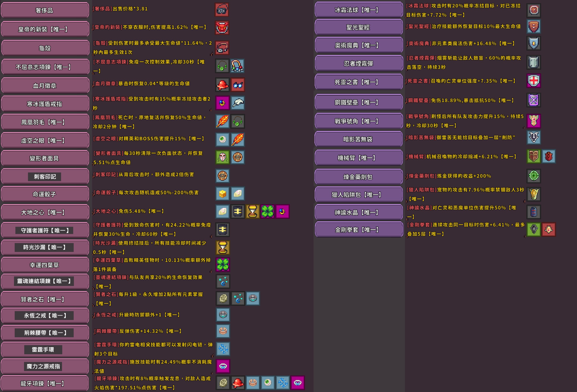577x392 pixels.
Task: Choose the 刺客印記 item button
Action: 45,176
